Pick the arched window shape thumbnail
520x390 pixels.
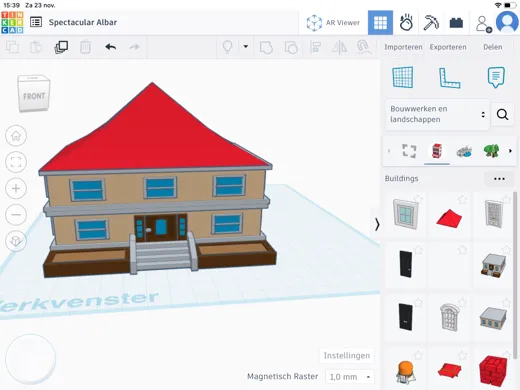pyautogui.click(x=449, y=317)
